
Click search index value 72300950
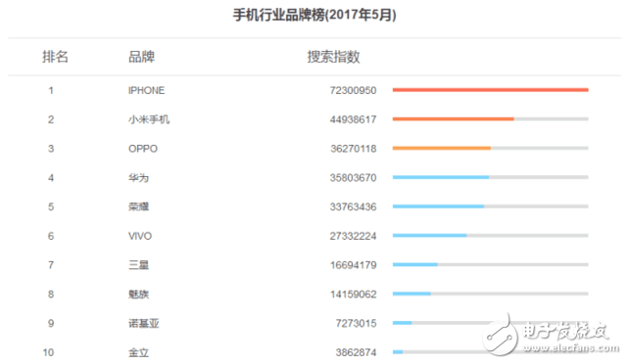(x=353, y=90)
